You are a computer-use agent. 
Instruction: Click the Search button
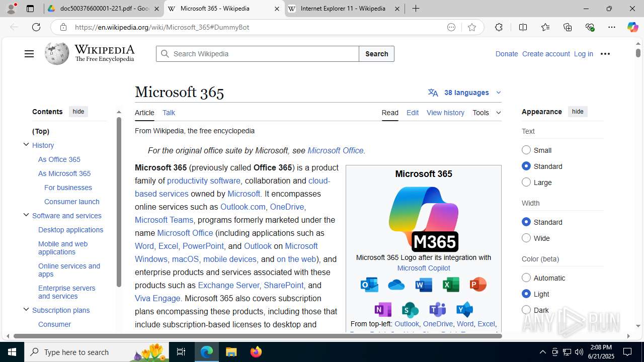[376, 54]
